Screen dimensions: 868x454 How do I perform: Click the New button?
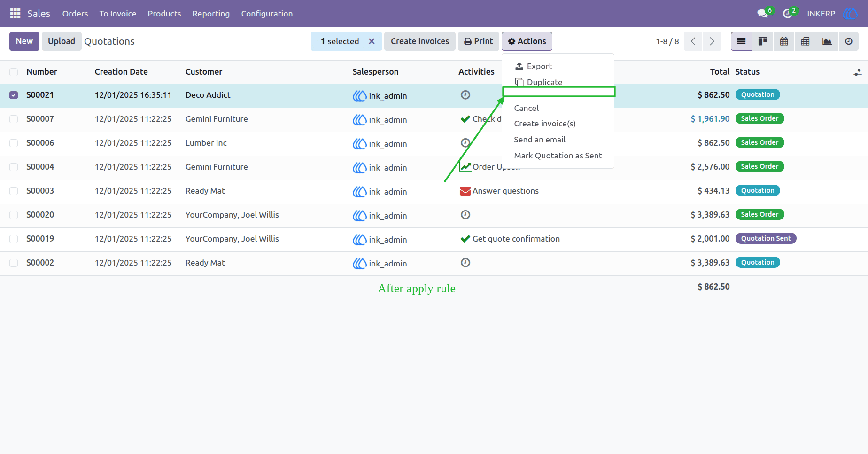coord(24,41)
